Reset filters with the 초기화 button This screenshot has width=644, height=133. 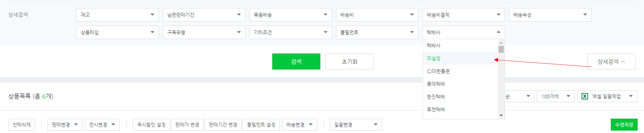[x=349, y=61]
